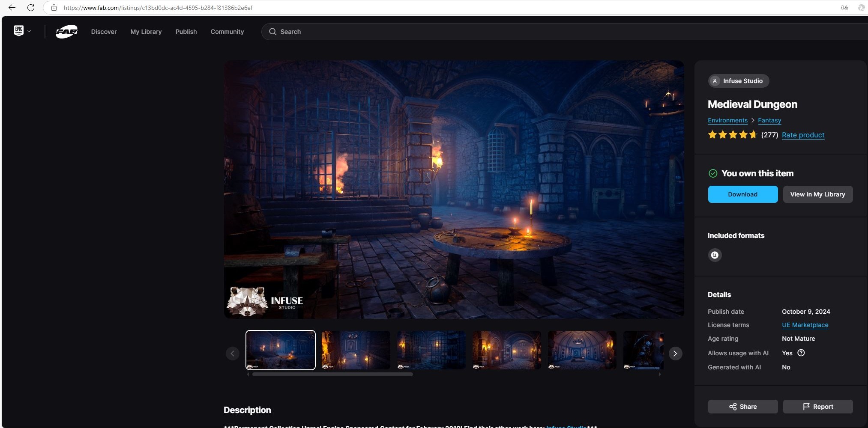
Task: Select the fourth thumbnail with arched hallway
Action: click(x=506, y=350)
